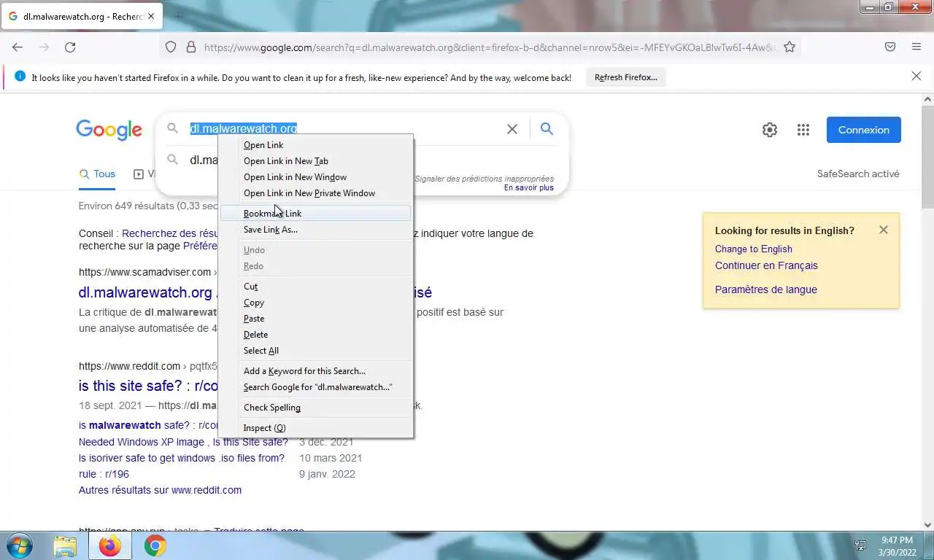Select Cut in the context menu

[316, 287]
